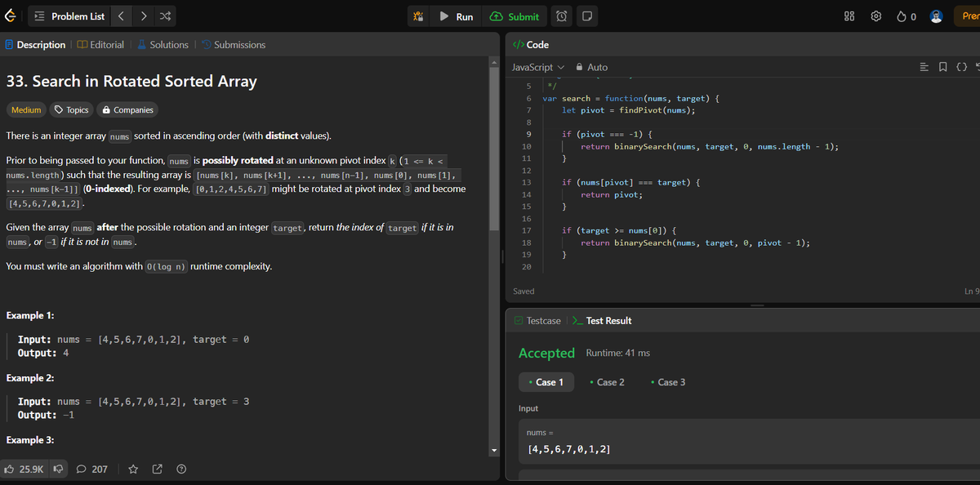
Task: Run the code
Action: (x=456, y=16)
